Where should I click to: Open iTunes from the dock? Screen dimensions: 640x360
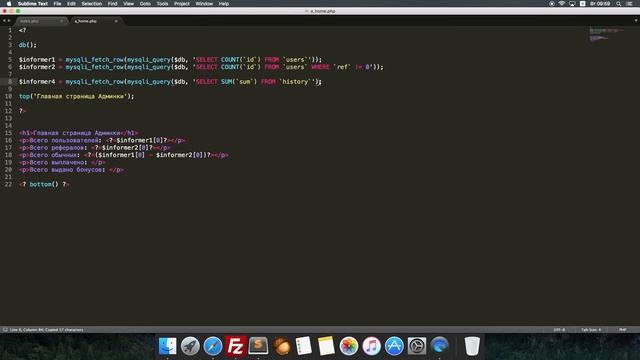371,346
